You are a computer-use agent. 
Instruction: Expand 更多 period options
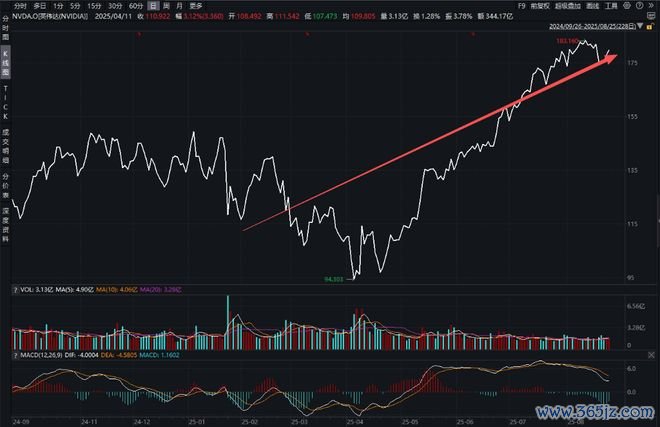pos(196,6)
